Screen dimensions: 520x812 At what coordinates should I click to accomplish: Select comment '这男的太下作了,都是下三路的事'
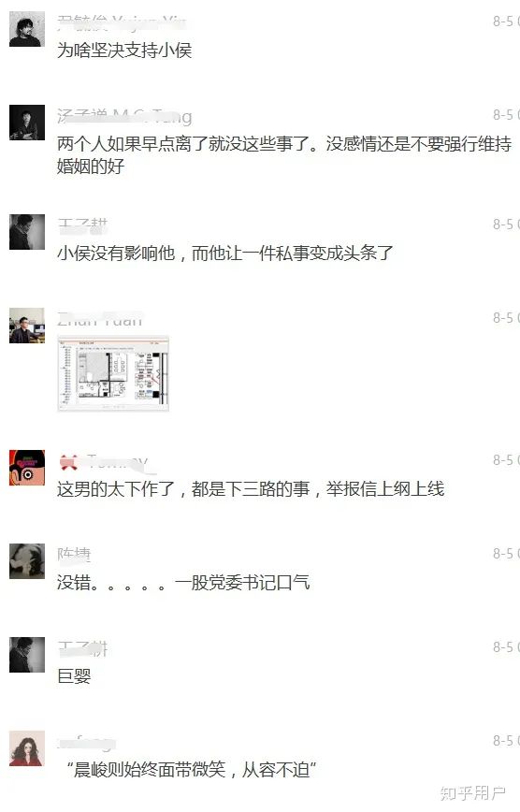(x=251, y=489)
